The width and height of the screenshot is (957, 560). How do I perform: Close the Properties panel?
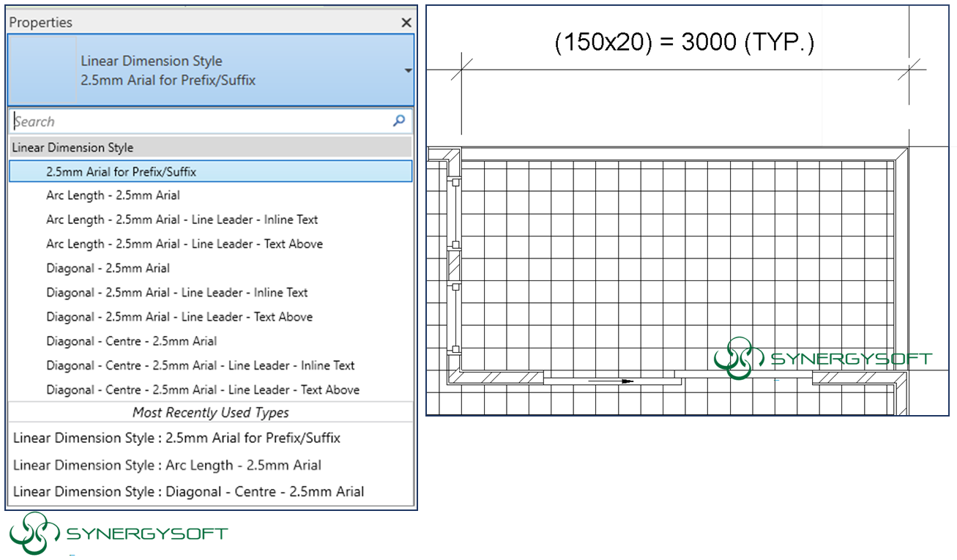406,23
